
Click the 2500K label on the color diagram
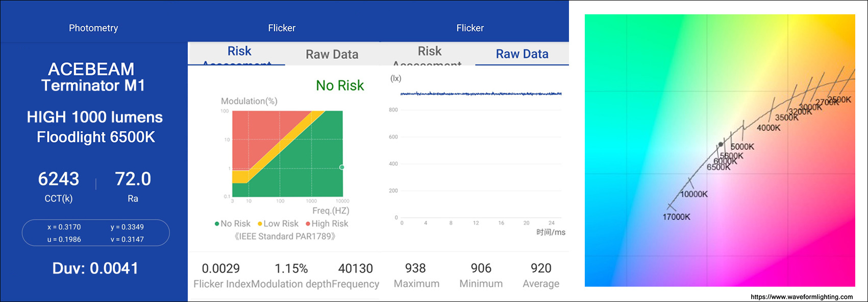coord(839,100)
